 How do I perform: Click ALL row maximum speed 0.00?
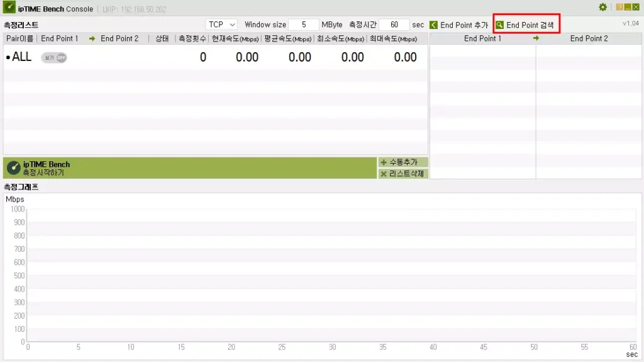406,57
